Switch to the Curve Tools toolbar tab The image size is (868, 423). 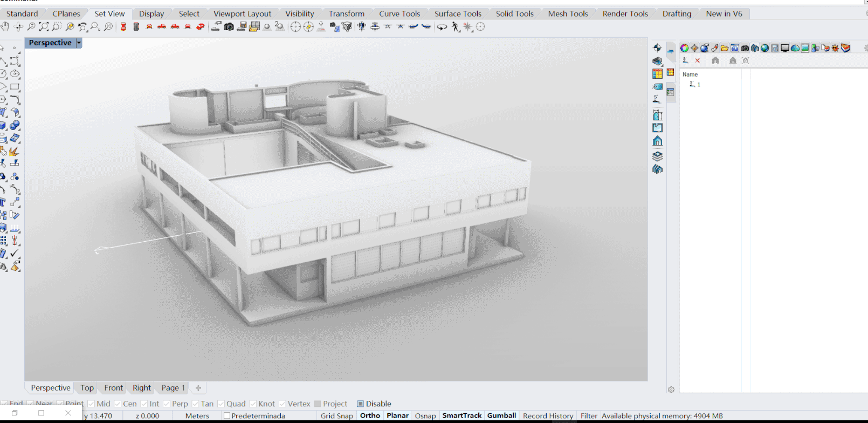399,13
